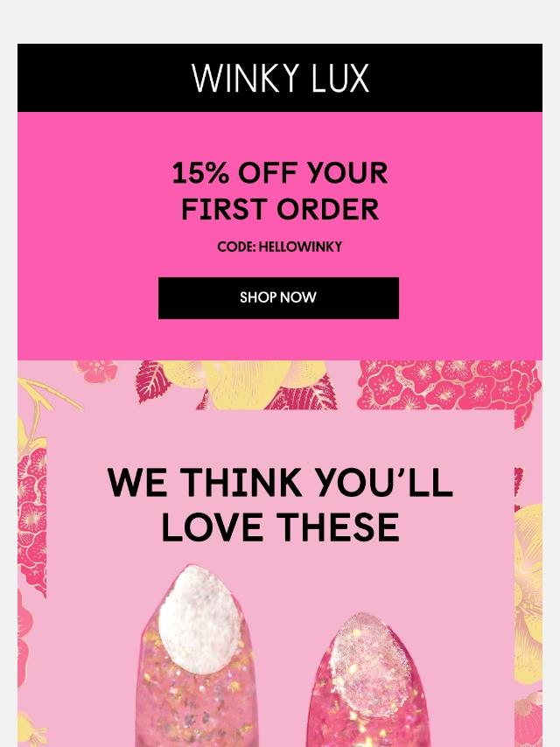Select the 15% OFF YOUR FIRST ORDER headline
560x747 pixels.
280,191
